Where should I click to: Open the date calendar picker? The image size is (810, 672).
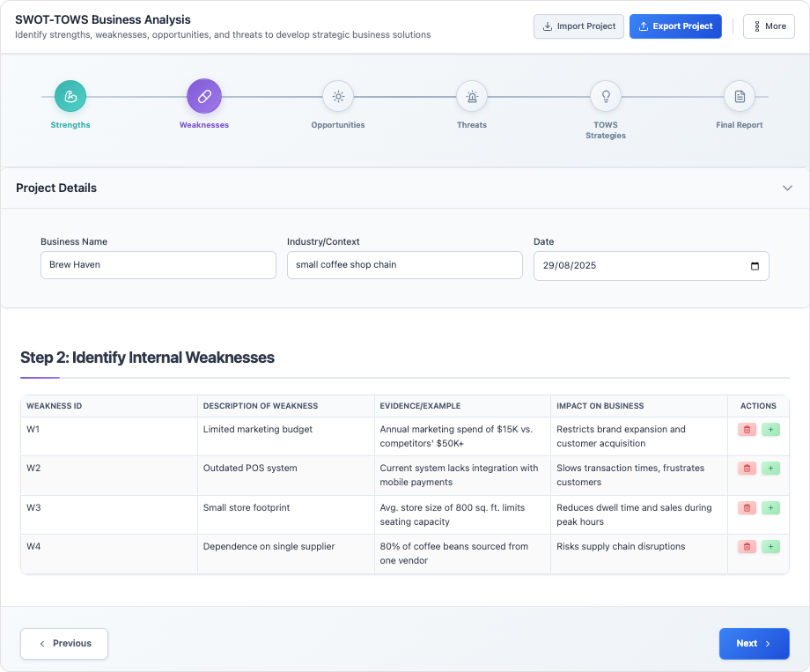(x=755, y=265)
